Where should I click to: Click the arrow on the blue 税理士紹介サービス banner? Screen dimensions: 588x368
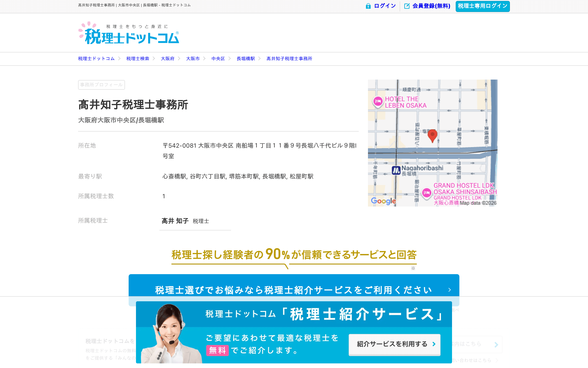click(x=449, y=290)
